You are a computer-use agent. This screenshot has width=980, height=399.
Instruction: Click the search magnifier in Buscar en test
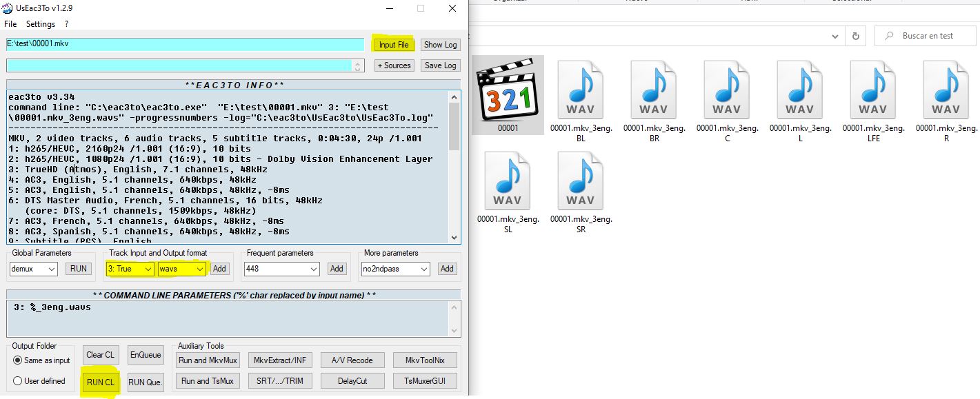coord(890,36)
